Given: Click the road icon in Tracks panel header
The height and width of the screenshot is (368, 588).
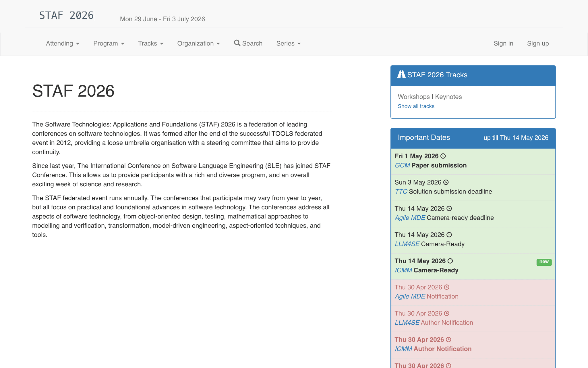Looking at the screenshot, I should [x=401, y=74].
